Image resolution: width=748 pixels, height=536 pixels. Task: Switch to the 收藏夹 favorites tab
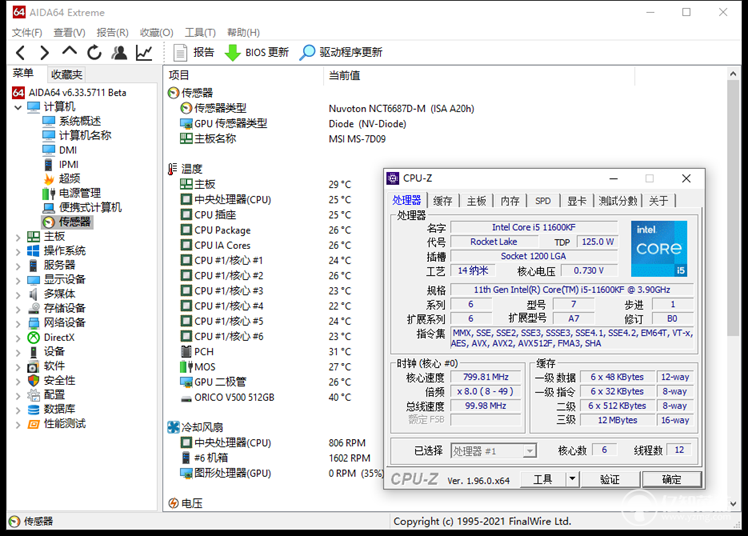[x=67, y=74]
